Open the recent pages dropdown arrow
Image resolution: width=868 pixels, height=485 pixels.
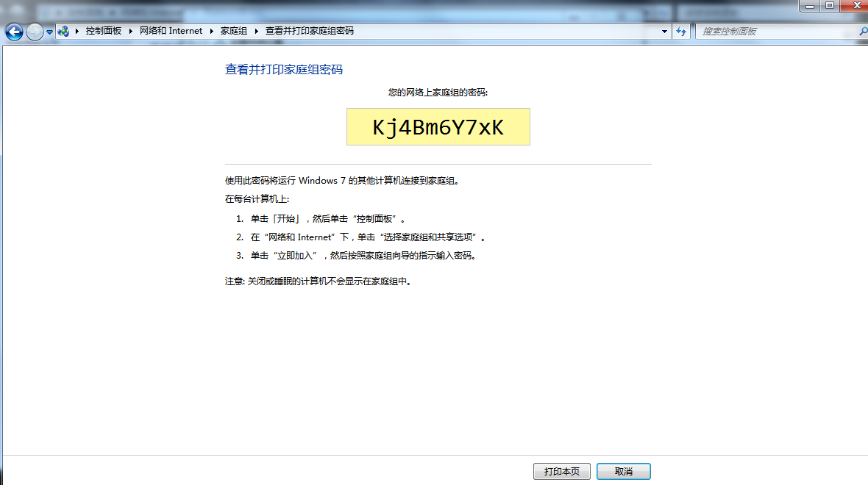49,32
